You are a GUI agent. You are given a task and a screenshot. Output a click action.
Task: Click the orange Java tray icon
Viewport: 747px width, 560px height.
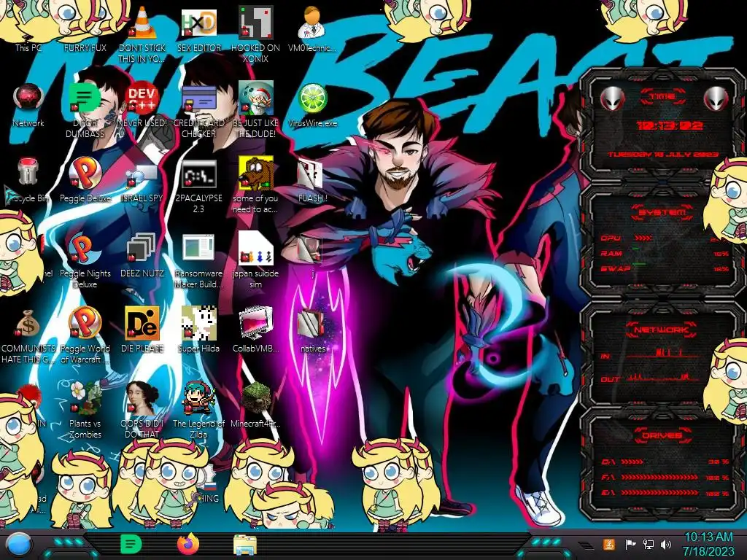tap(609, 544)
